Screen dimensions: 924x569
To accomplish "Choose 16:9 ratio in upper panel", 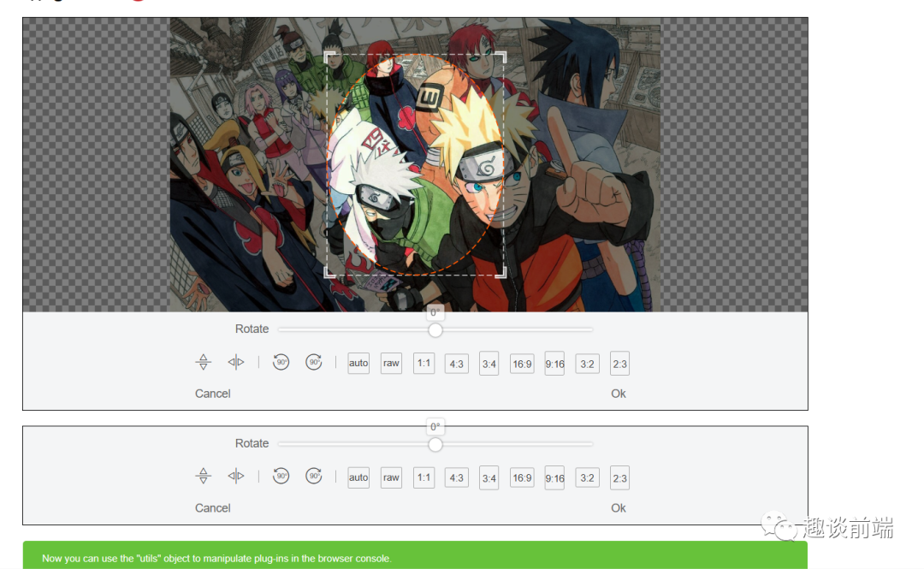I will (x=522, y=364).
